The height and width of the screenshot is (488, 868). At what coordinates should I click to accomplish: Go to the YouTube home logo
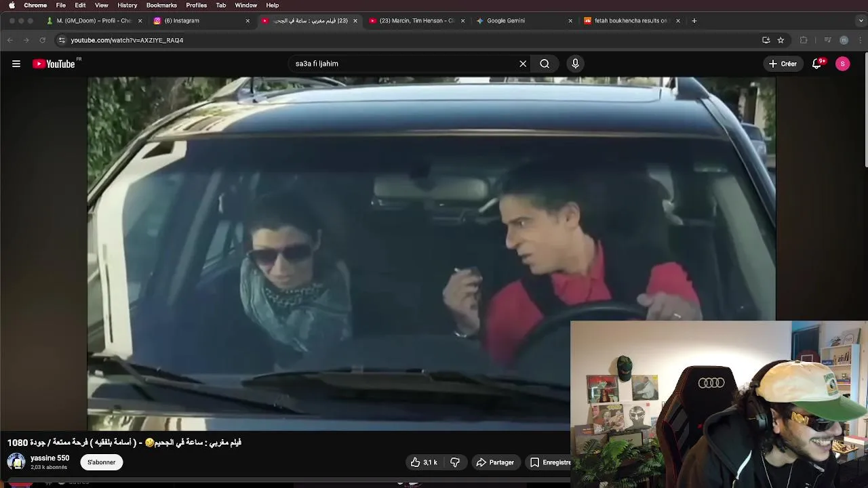pyautogui.click(x=54, y=64)
